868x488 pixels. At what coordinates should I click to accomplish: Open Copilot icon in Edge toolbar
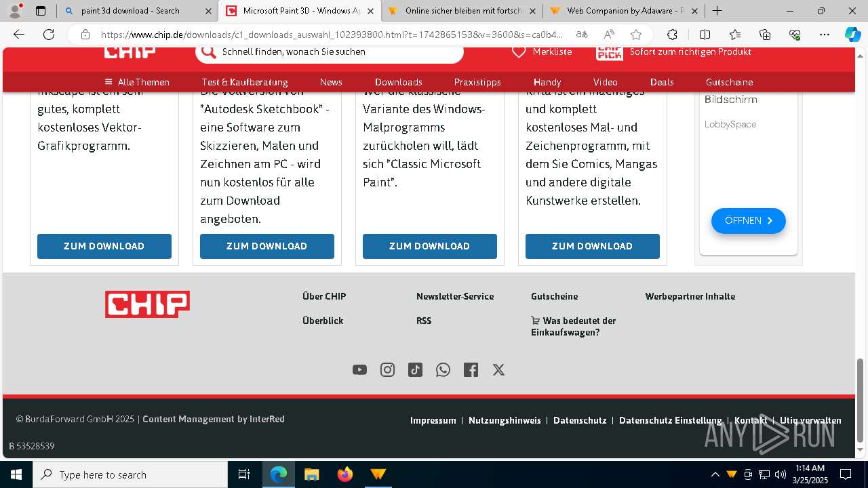click(852, 35)
